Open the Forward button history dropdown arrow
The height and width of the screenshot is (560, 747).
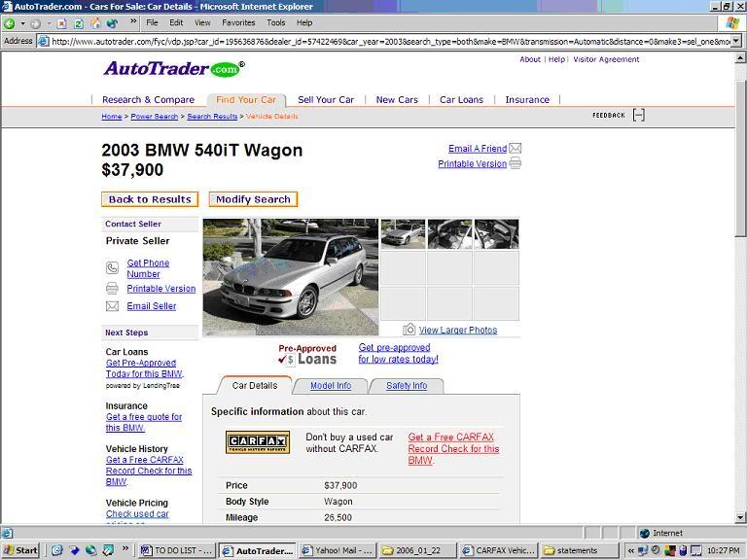pos(49,23)
